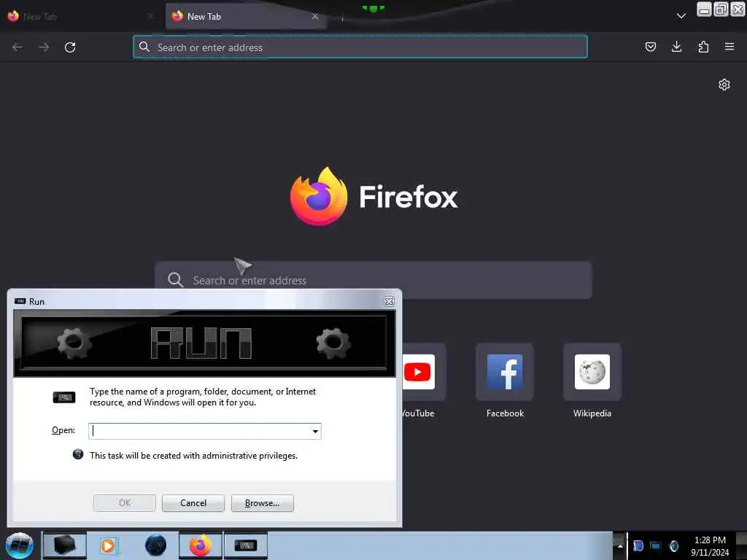Click Cancel in the Run dialog

pyautogui.click(x=193, y=503)
